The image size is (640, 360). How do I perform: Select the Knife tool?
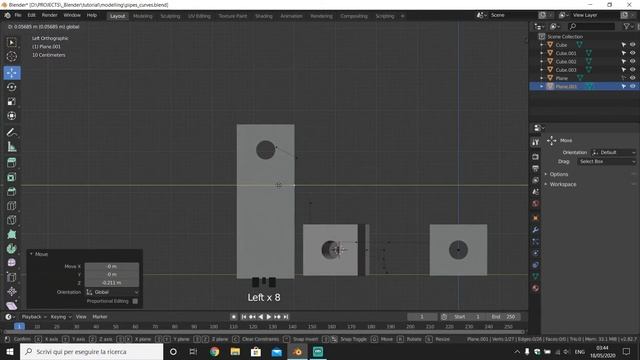[x=12, y=220]
